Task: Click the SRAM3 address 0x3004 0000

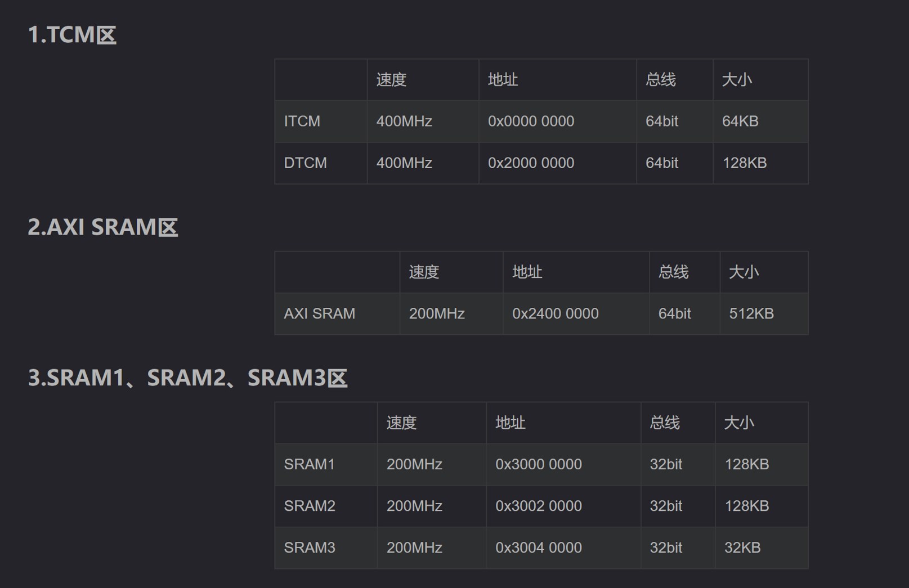Action: (538, 548)
